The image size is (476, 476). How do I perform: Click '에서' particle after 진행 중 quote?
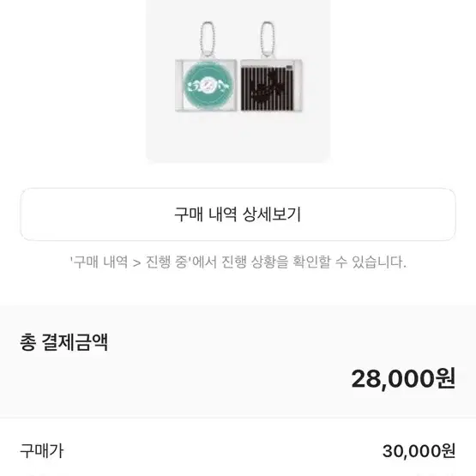point(205,262)
